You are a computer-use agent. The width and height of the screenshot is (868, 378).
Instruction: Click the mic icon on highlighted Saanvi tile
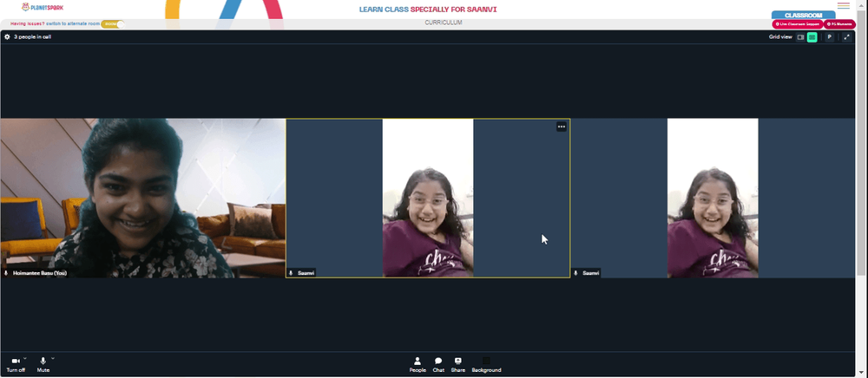click(x=291, y=273)
